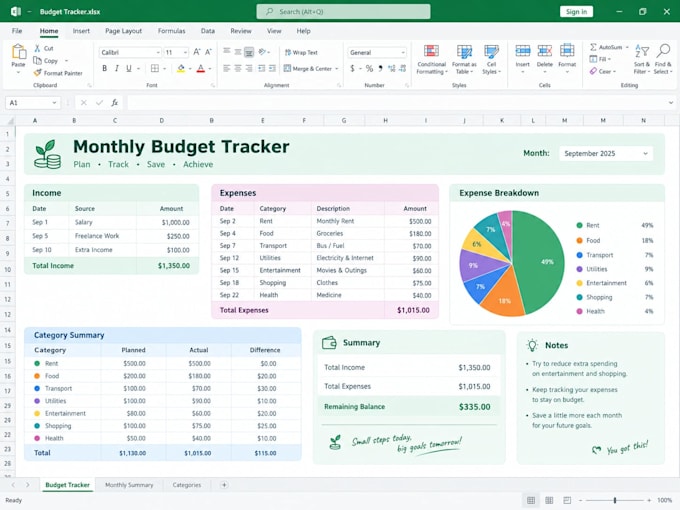Click the zoom out minus button

pos(580,500)
